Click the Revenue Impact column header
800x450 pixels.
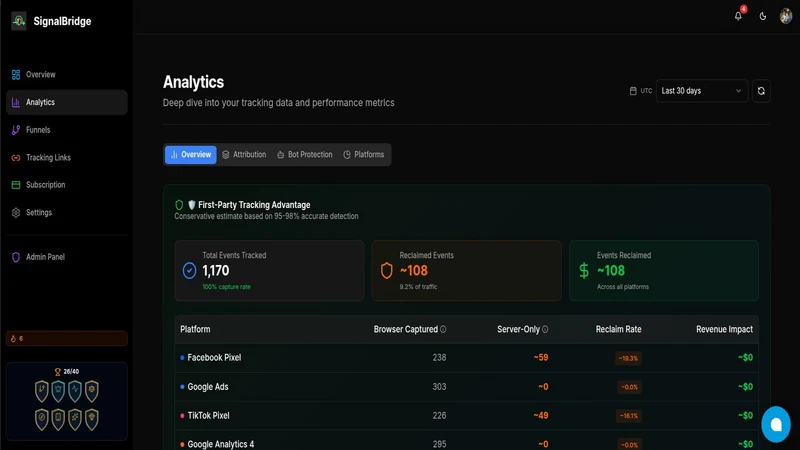click(724, 329)
